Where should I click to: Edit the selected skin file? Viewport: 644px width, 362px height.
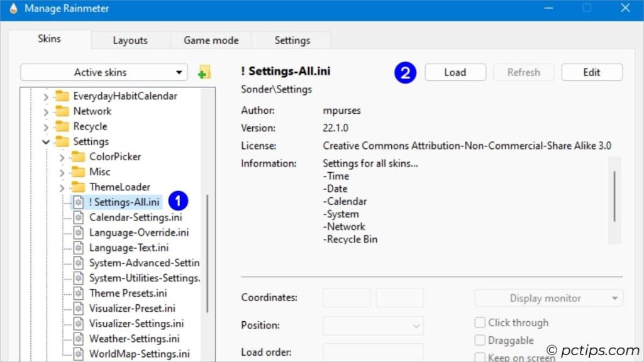(591, 72)
